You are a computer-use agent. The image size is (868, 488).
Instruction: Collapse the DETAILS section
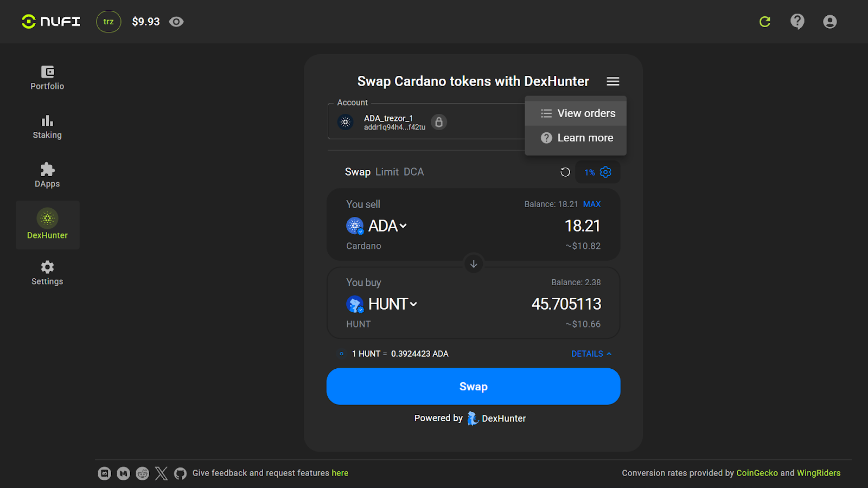591,354
